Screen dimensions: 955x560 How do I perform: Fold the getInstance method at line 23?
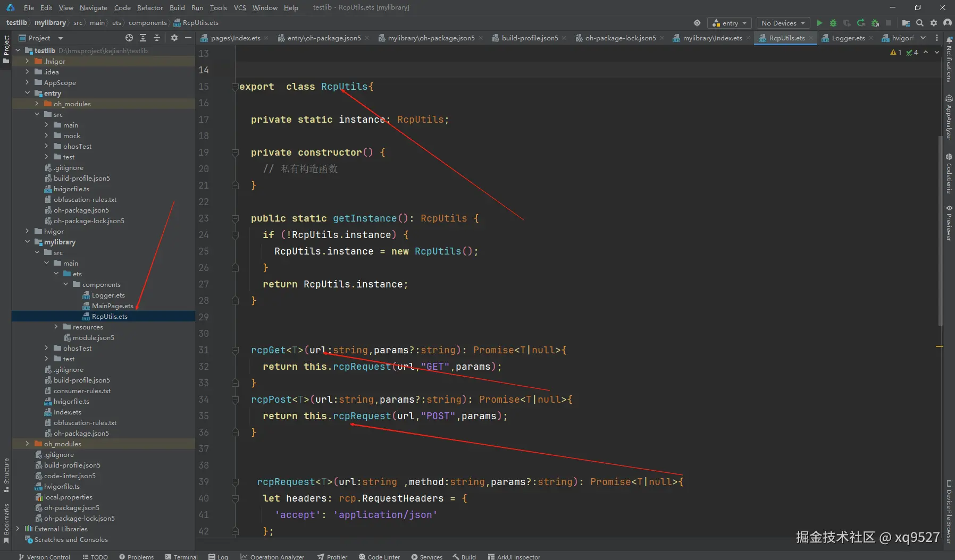pos(234,218)
